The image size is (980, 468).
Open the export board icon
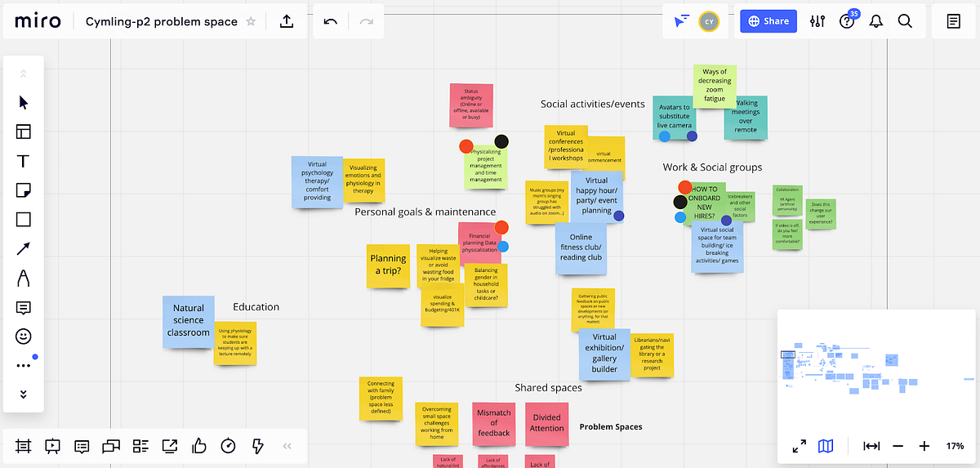tap(287, 21)
